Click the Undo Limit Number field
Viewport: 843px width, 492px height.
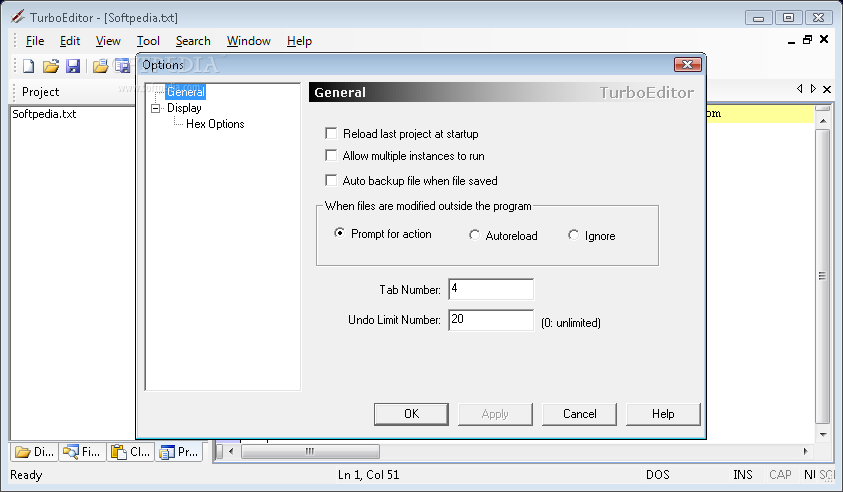[x=491, y=320]
